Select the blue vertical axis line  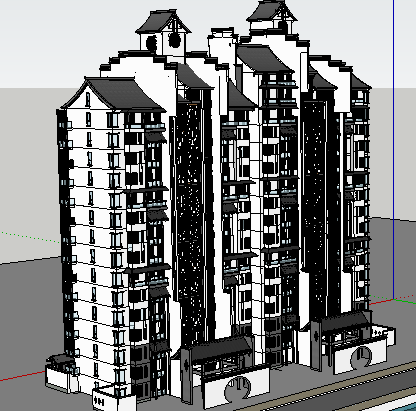point(394,150)
